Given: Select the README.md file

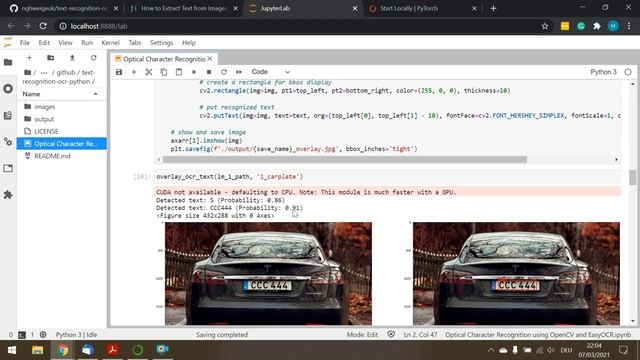Looking at the screenshot, I should point(62,156).
